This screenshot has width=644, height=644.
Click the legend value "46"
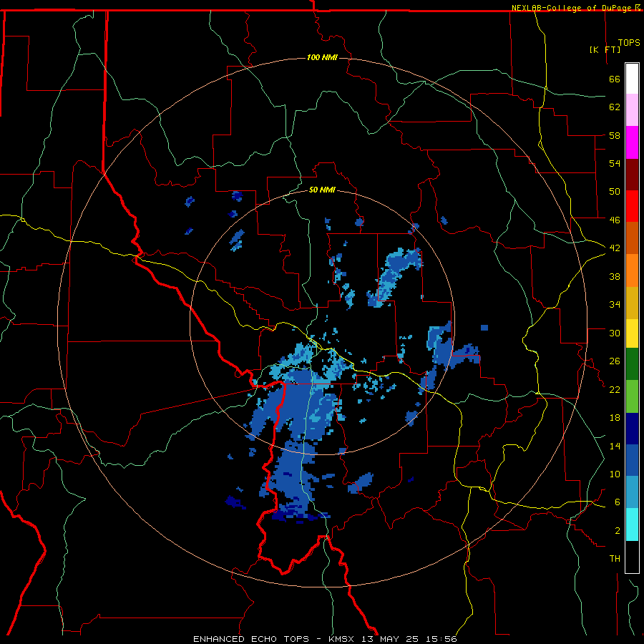(x=615, y=220)
